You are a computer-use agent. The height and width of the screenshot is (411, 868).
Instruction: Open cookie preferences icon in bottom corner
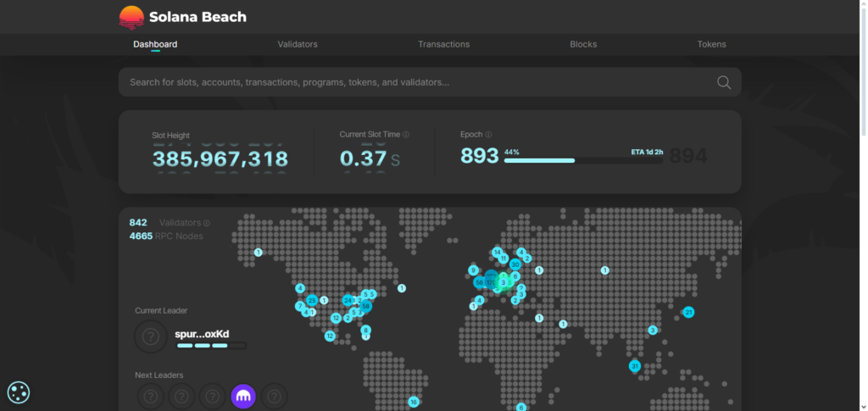(x=19, y=392)
